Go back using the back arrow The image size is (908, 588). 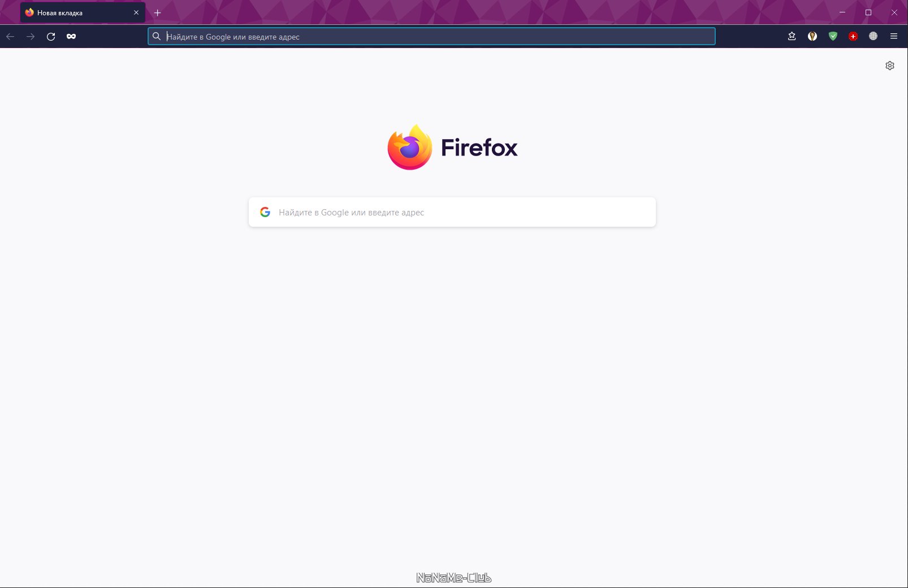(x=10, y=36)
